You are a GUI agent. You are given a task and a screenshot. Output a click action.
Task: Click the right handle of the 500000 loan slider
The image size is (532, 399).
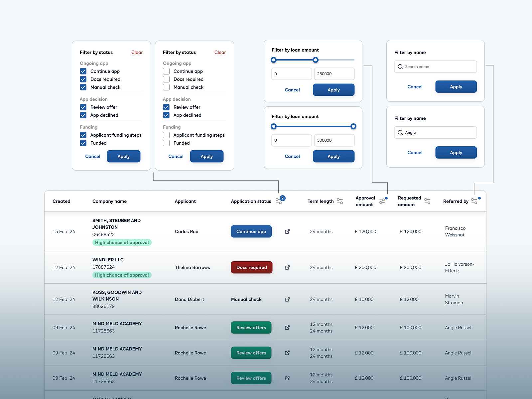pyautogui.click(x=353, y=126)
